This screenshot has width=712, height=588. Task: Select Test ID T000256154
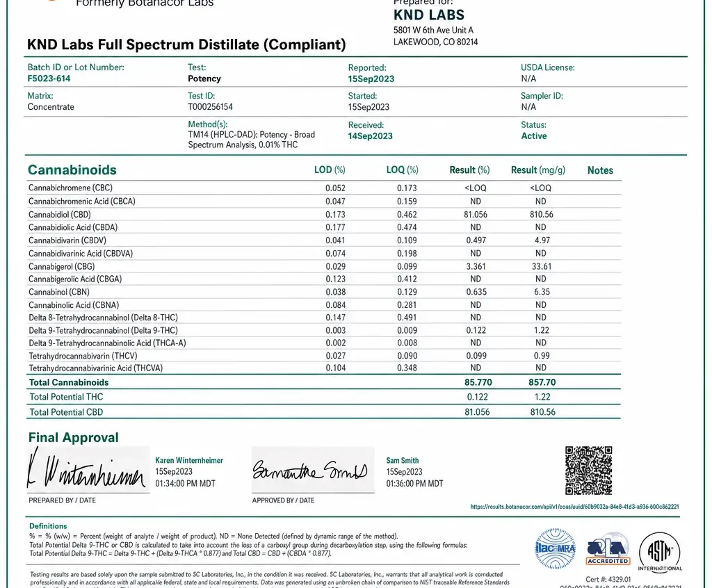[x=210, y=107]
